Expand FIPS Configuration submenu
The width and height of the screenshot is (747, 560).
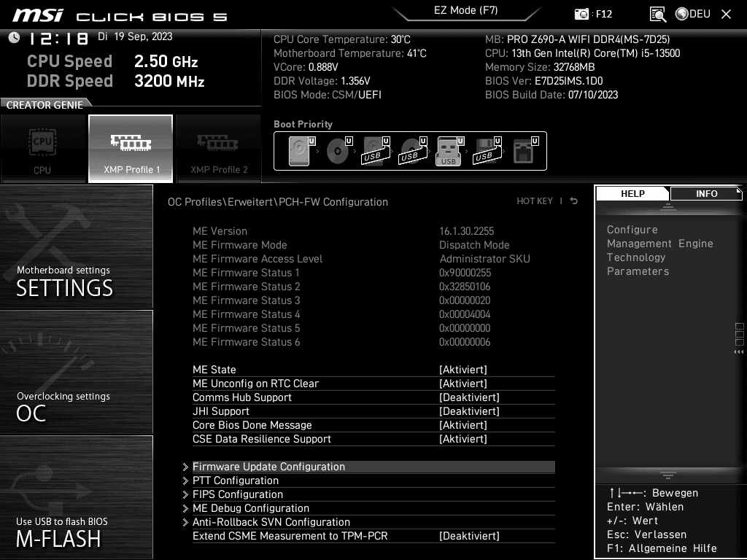373,494
